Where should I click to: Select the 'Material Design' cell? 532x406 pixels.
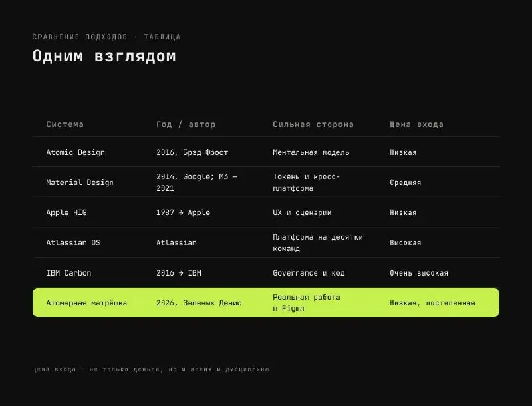[x=80, y=182]
